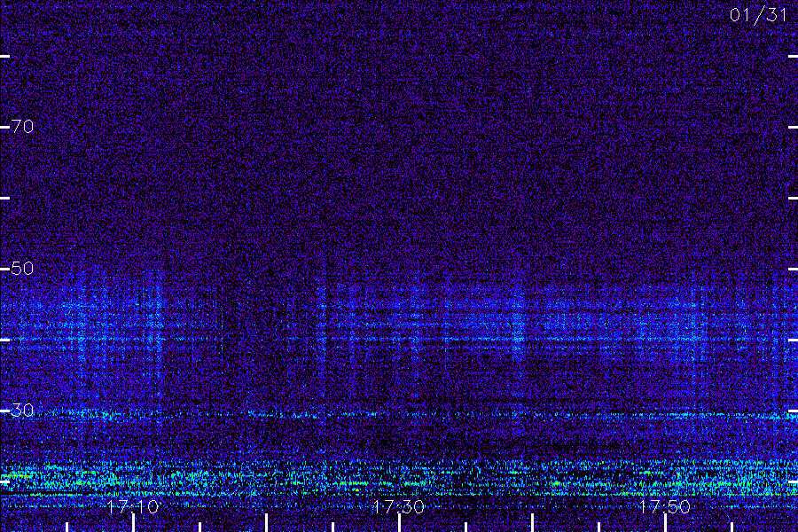The height and width of the screenshot is (532, 798).
Task: Click the 17:50 time label
Action: point(665,506)
